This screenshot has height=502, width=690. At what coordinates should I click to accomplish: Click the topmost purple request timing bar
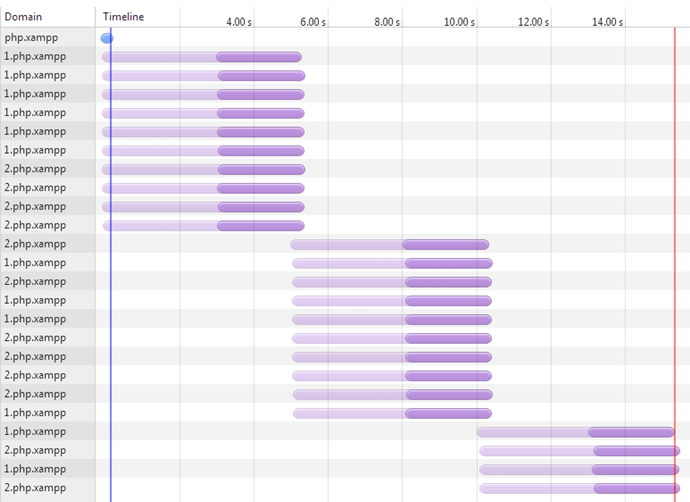pyautogui.click(x=202, y=57)
